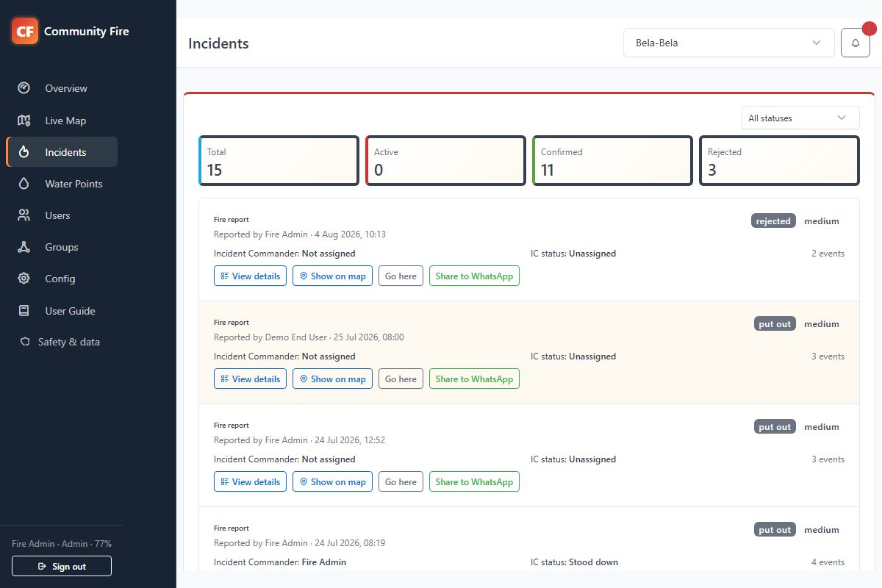Click the Groups network icon
The height and width of the screenshot is (588, 882).
pyautogui.click(x=24, y=247)
